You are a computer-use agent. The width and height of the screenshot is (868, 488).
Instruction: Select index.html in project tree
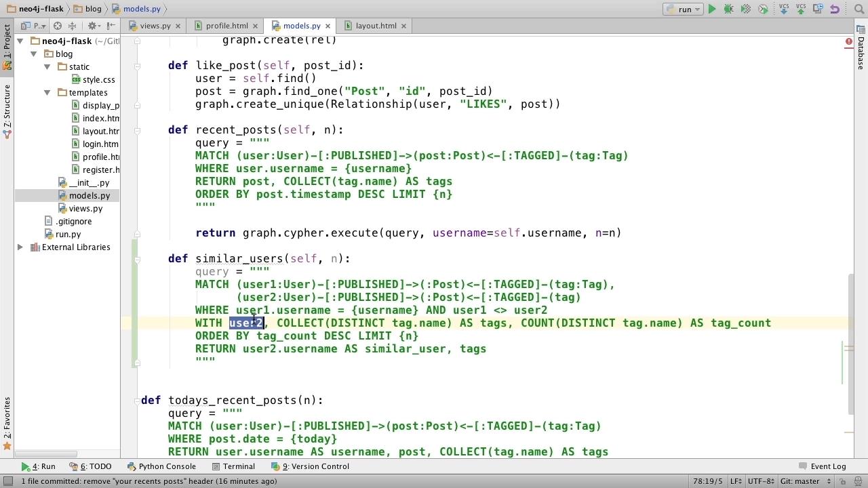point(96,119)
